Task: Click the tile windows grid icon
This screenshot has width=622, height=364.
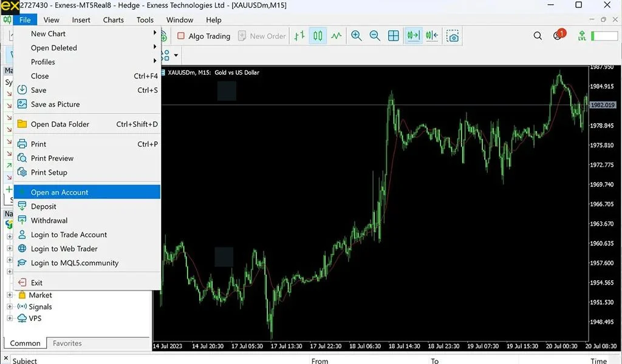Action: pyautogui.click(x=394, y=36)
